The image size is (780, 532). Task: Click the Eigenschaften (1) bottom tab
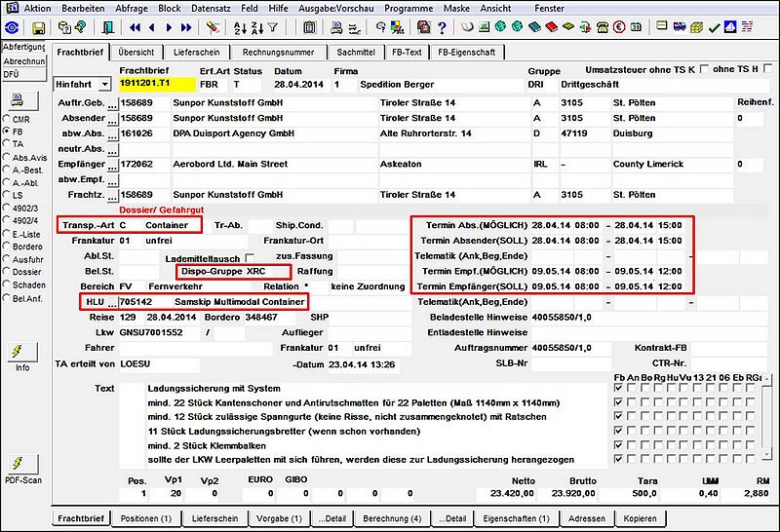517,518
